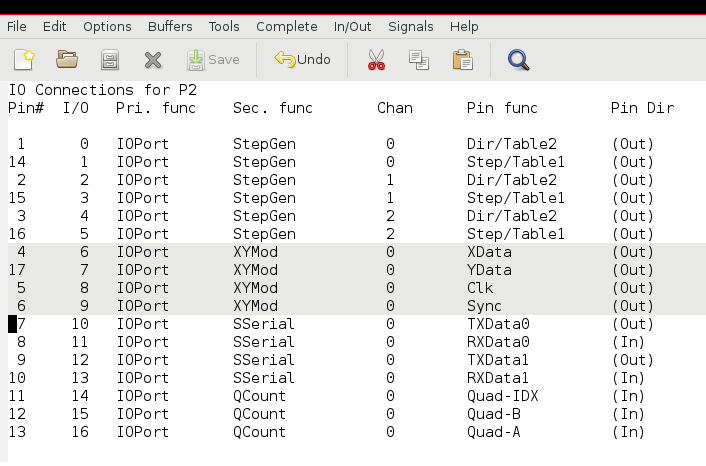Click the directory drawer icon in toolbar

[110, 59]
